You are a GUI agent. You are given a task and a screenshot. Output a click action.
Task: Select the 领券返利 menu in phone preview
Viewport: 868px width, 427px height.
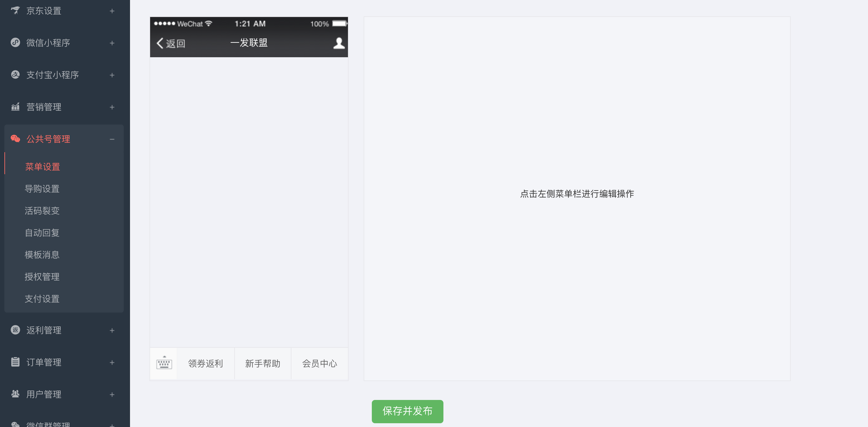[x=205, y=363]
